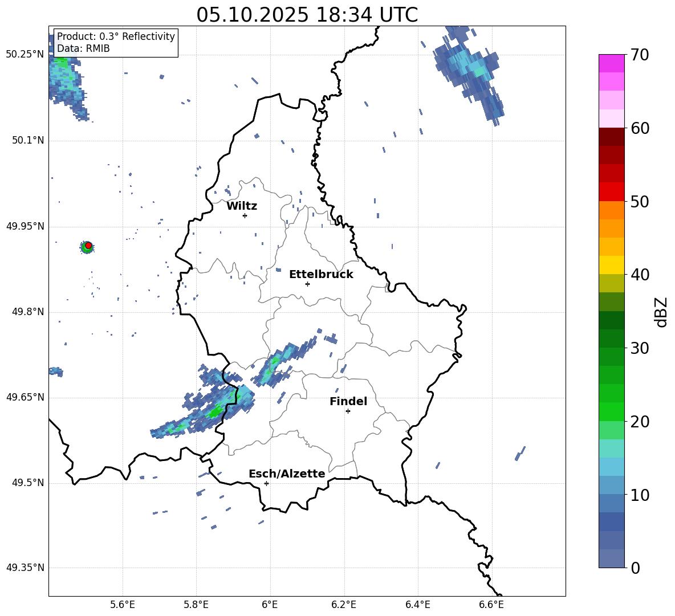
Task: Click the Wiltz cross marker
Action: tap(245, 215)
